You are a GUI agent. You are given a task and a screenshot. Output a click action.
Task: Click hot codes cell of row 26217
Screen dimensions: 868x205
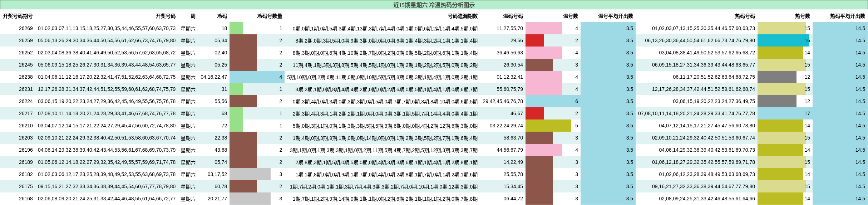click(x=696, y=113)
